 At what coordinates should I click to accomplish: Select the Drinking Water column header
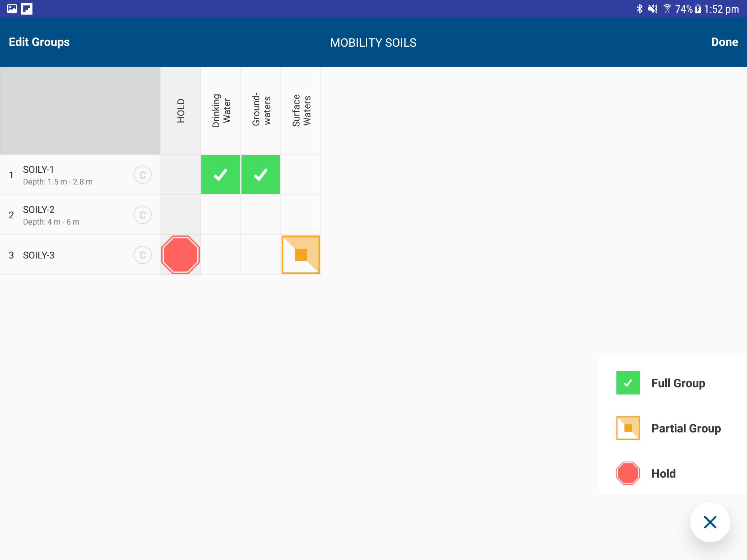pos(221,110)
